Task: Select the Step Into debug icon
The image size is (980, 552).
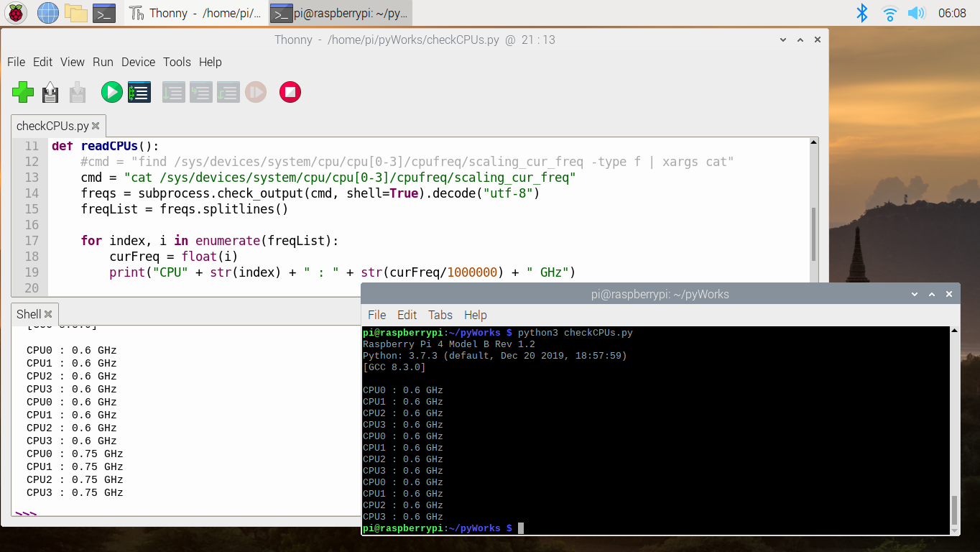Action: click(200, 92)
